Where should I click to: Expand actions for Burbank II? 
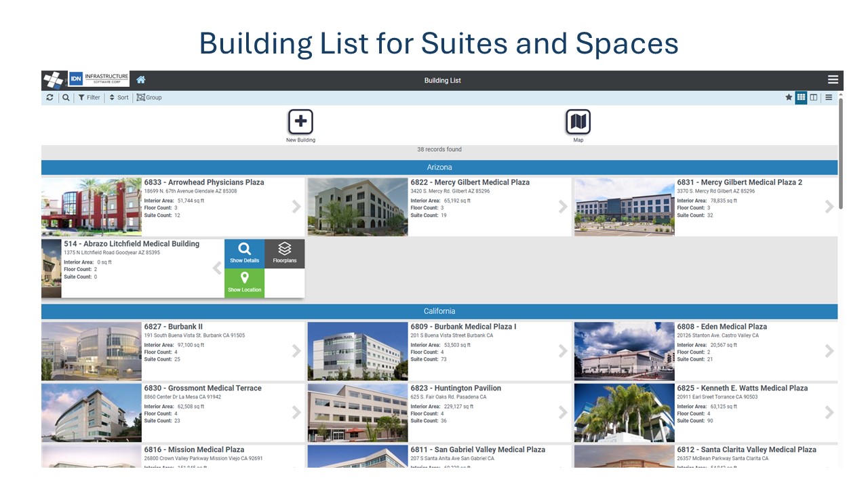click(x=296, y=351)
